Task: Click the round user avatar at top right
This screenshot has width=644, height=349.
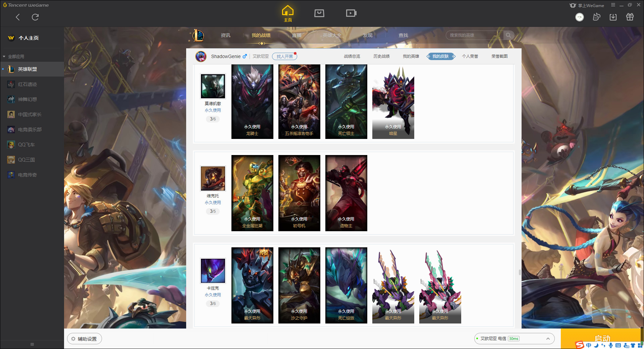Action: point(580,17)
